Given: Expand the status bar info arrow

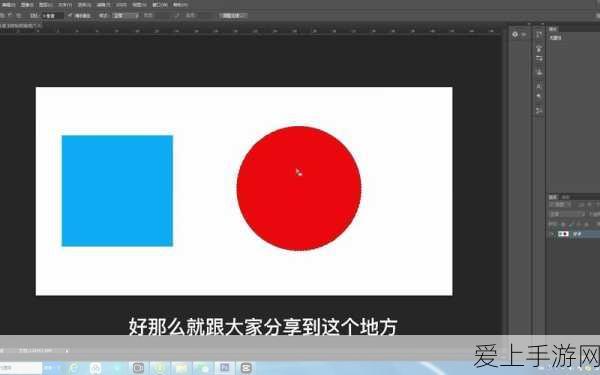Looking at the screenshot, I should point(67,351).
